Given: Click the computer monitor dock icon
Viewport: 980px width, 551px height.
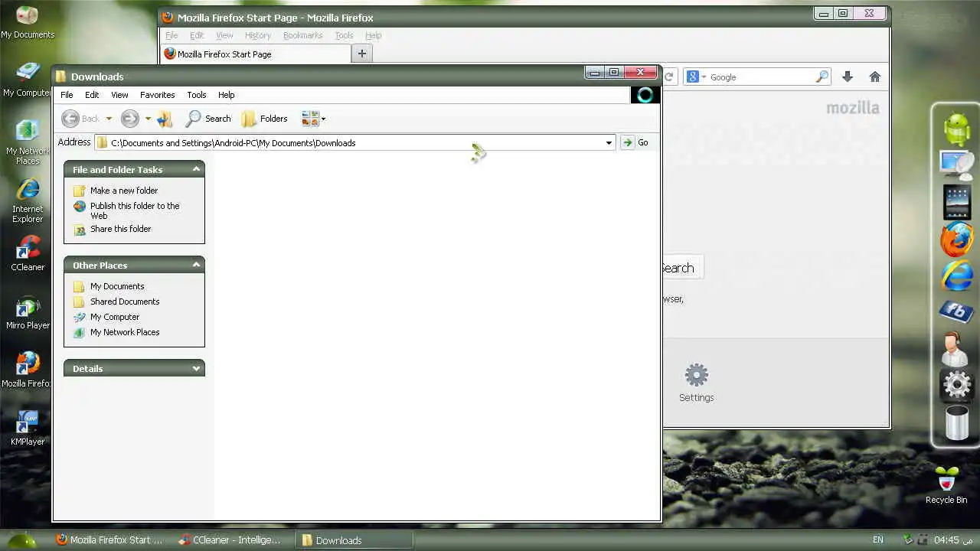Looking at the screenshot, I should [x=957, y=165].
